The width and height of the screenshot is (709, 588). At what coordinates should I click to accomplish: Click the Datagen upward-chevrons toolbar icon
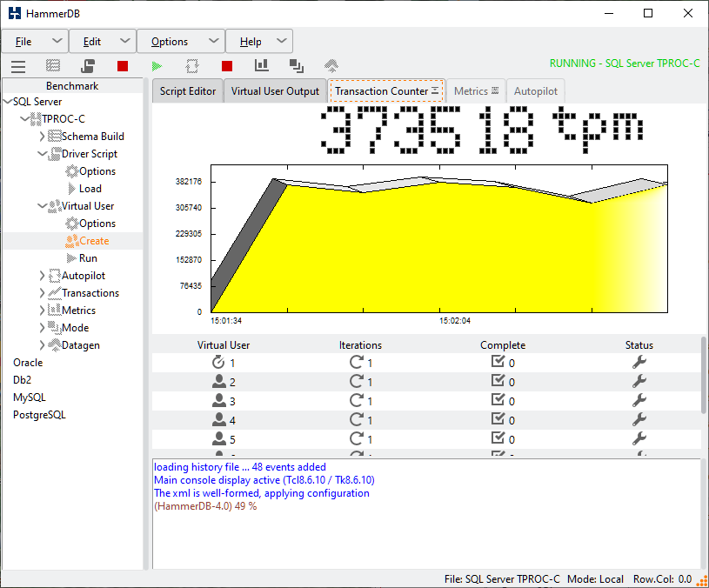point(331,65)
